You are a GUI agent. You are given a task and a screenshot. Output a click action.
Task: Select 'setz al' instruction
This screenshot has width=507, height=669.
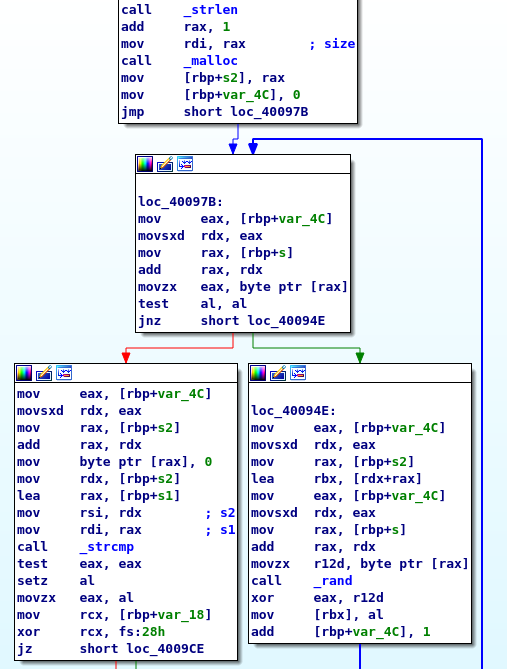[56, 581]
